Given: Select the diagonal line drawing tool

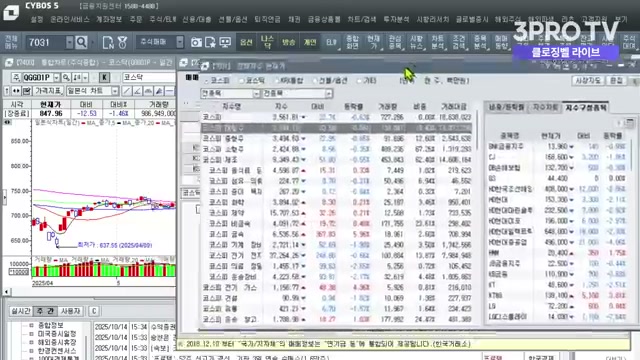Looking at the screenshot, I should (x=127, y=91).
